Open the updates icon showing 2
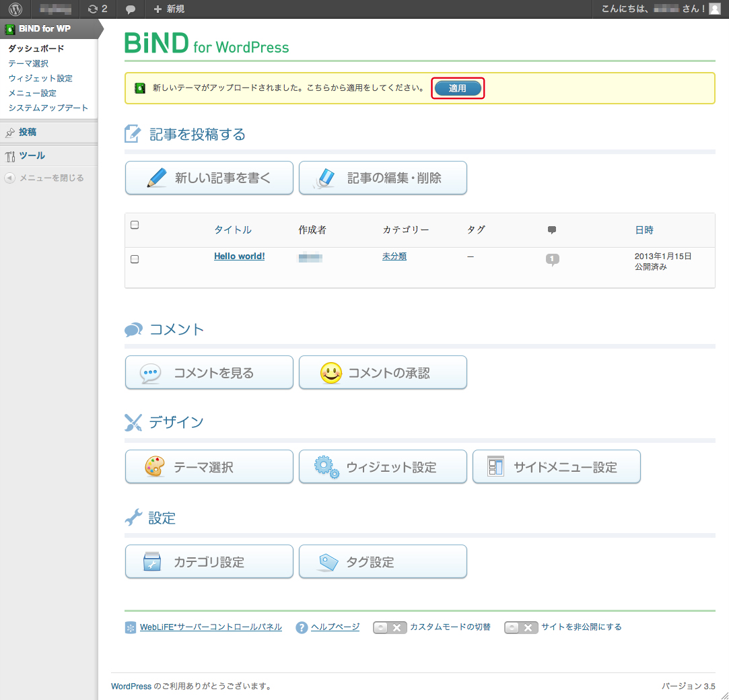The image size is (729, 700). pyautogui.click(x=98, y=9)
